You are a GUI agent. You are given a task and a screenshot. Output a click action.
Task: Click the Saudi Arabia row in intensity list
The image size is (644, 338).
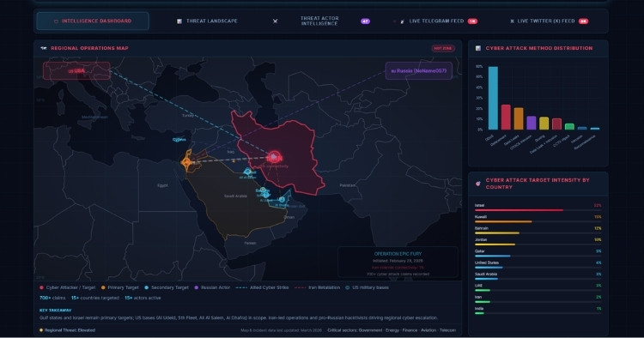click(538, 276)
